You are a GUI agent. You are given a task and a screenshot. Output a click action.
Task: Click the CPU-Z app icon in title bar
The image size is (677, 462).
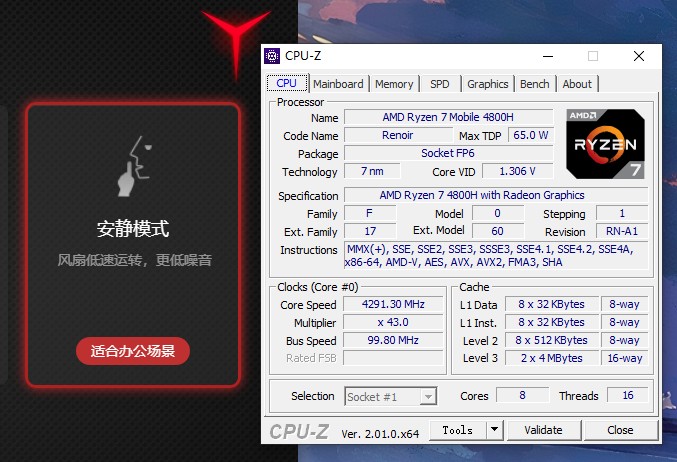click(272, 56)
